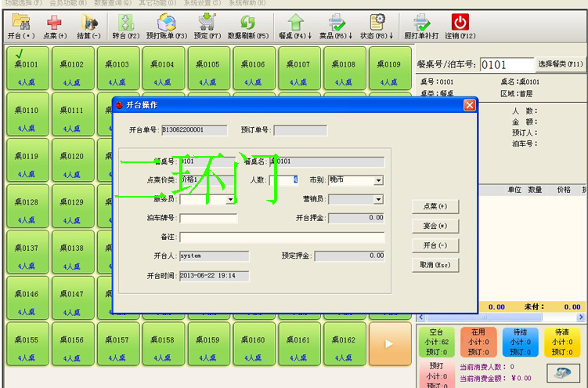
Task: Click the horizontal scrollbar's right arrow
Action: coord(581,317)
